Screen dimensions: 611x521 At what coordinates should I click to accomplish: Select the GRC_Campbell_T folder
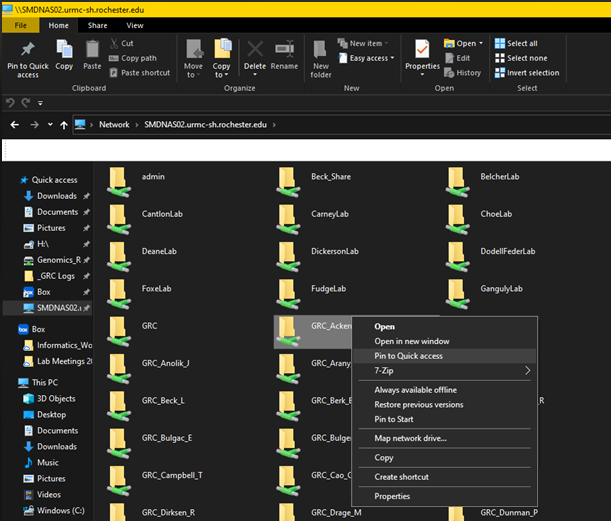tap(155, 480)
